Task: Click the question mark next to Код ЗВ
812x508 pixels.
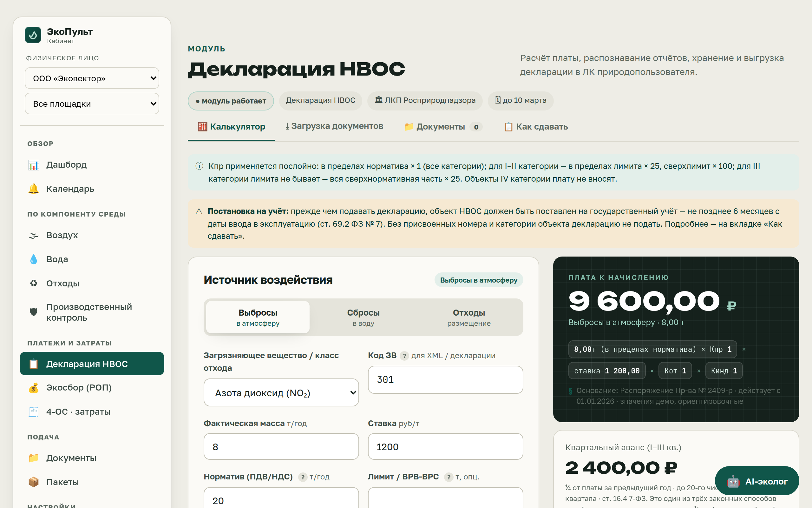Action: coord(404,356)
